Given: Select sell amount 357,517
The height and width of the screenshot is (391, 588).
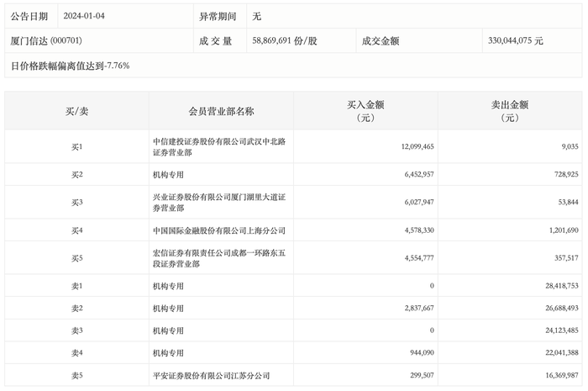Looking at the screenshot, I should coord(566,258).
